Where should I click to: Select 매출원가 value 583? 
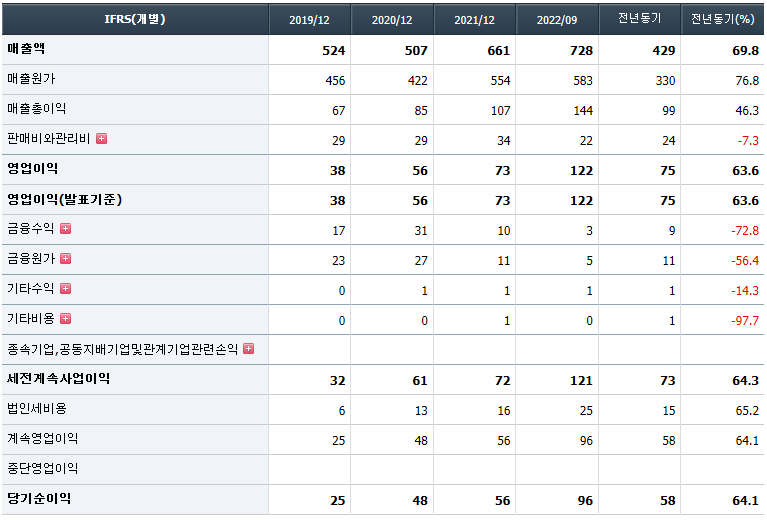point(583,81)
